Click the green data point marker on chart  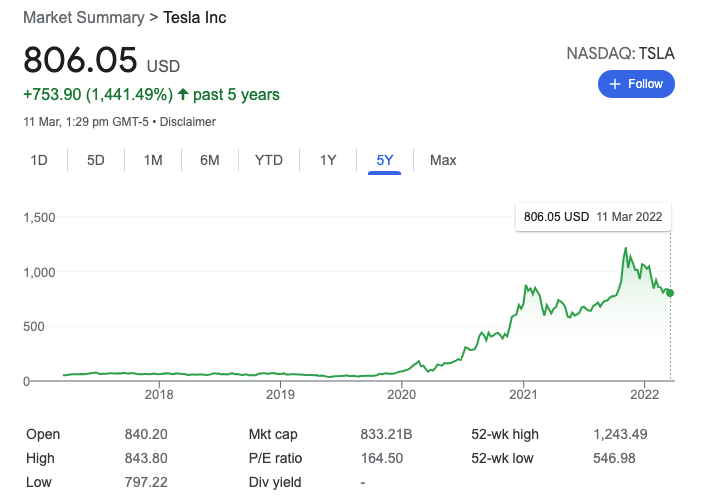[x=670, y=293]
